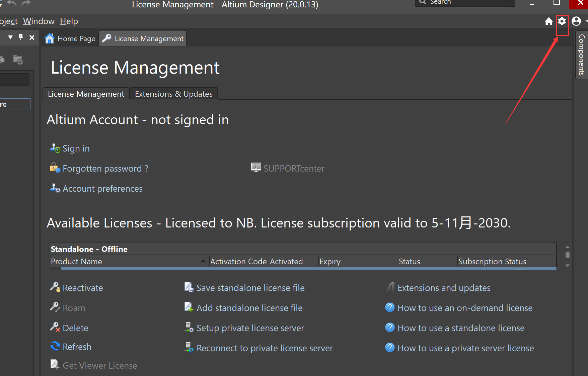
Task: Open the Help menu
Action: [x=69, y=21]
